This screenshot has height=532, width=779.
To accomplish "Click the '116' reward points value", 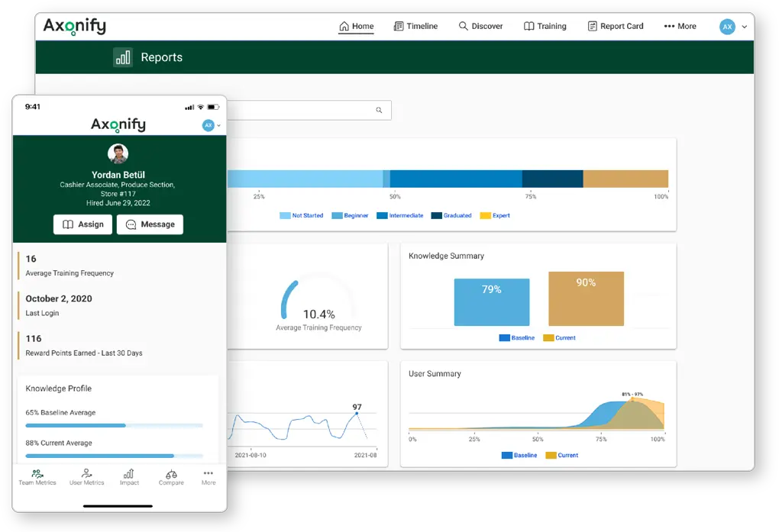I will (34, 339).
